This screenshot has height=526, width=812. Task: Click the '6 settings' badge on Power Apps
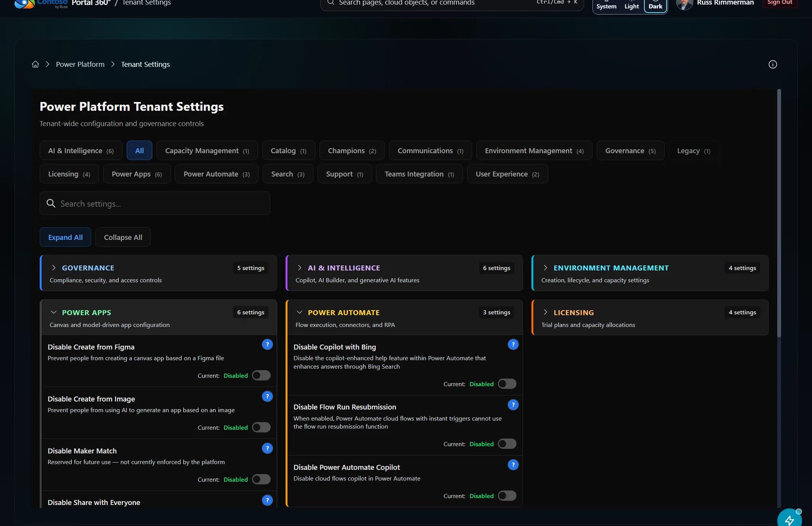tap(251, 312)
